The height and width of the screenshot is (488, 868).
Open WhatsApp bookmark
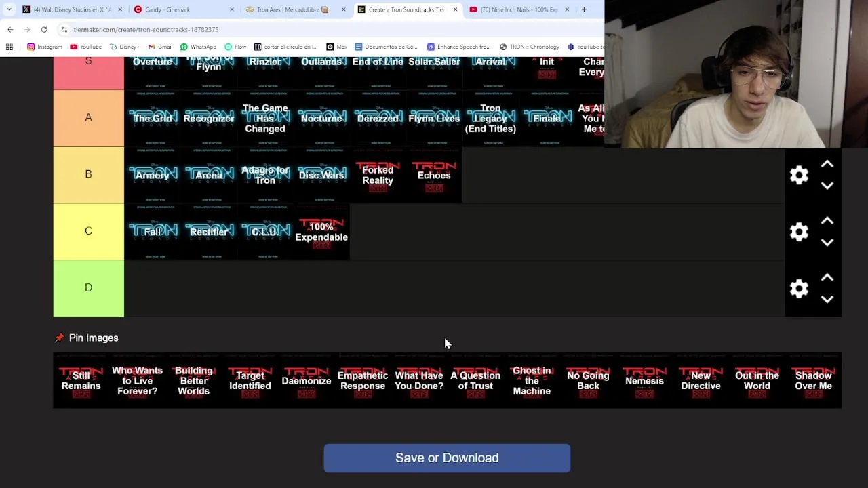(x=198, y=47)
